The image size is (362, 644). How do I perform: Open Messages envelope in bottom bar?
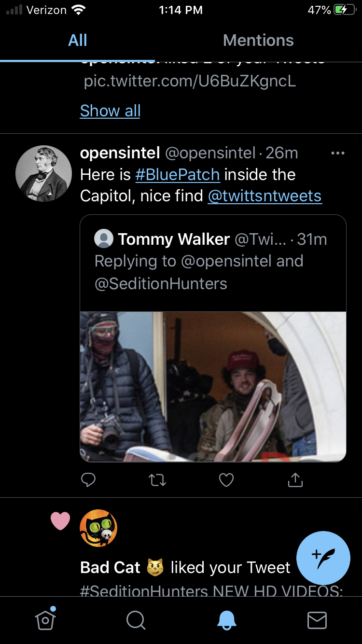[x=317, y=620]
